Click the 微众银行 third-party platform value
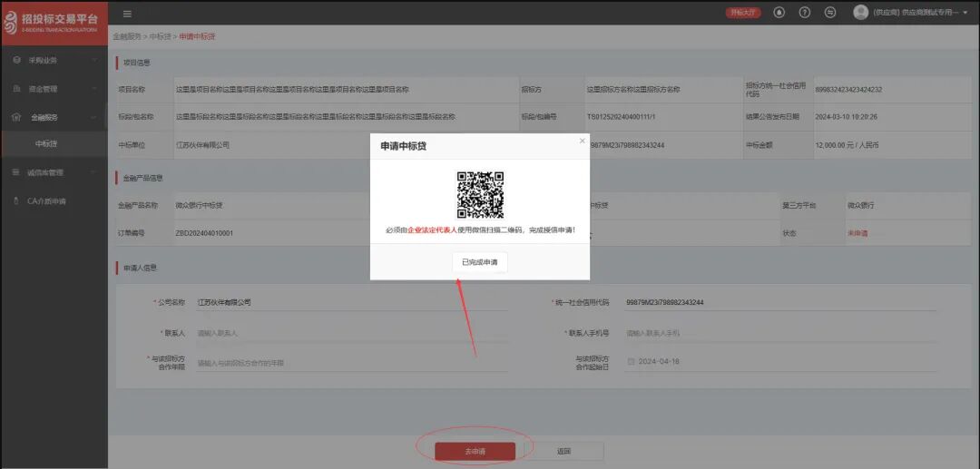 860,205
